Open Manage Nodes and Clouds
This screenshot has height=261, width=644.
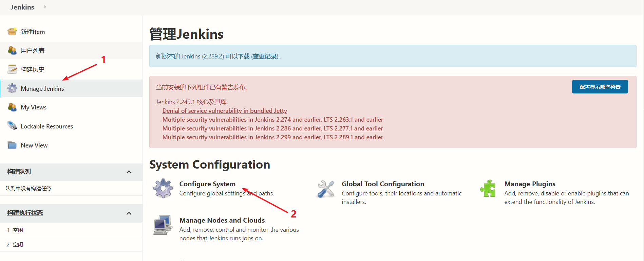(x=222, y=220)
